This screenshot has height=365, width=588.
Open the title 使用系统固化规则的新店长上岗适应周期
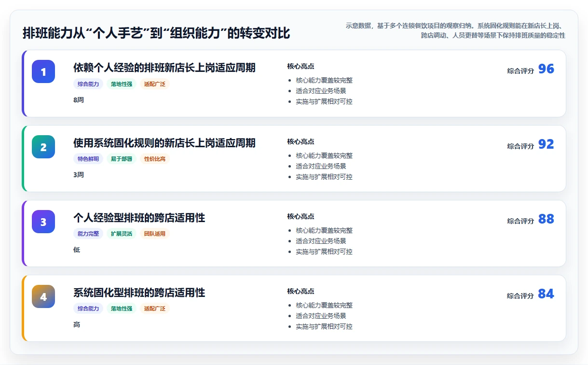(164, 143)
